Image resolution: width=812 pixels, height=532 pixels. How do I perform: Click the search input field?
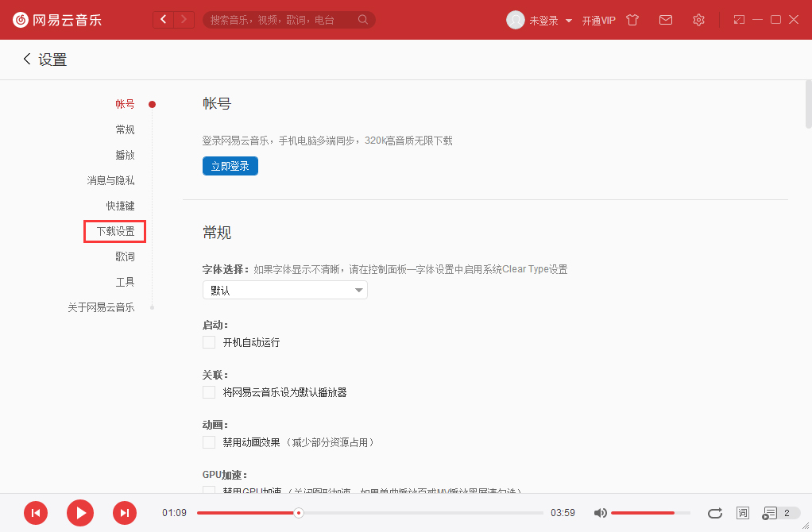pyautogui.click(x=278, y=19)
